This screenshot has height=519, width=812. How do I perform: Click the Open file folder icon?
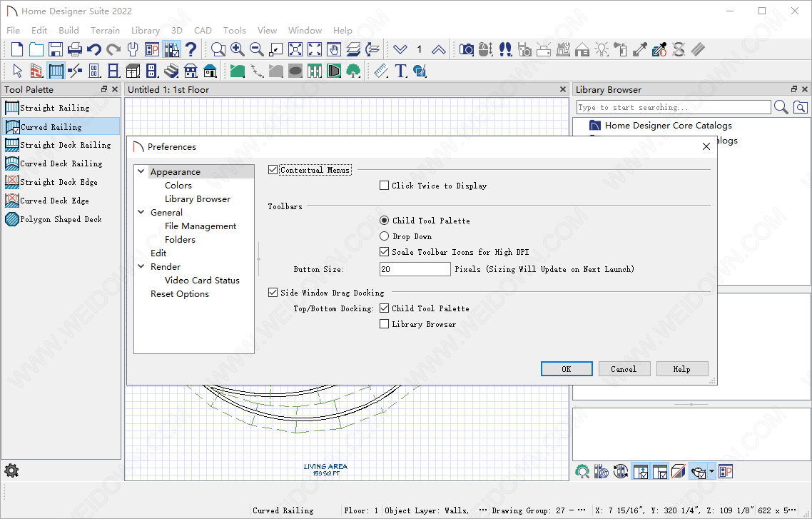click(x=36, y=50)
